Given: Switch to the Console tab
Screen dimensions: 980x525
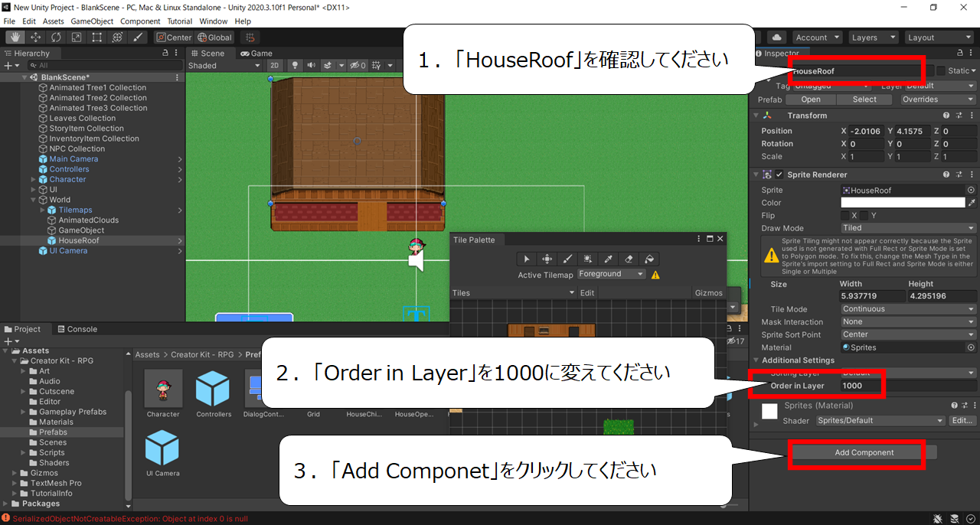Looking at the screenshot, I should click(x=77, y=329).
